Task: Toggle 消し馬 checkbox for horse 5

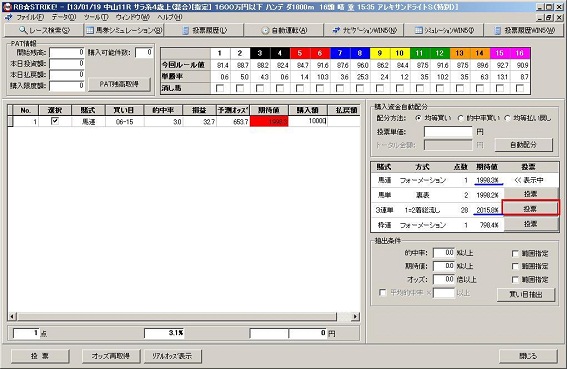Action: pos(300,88)
